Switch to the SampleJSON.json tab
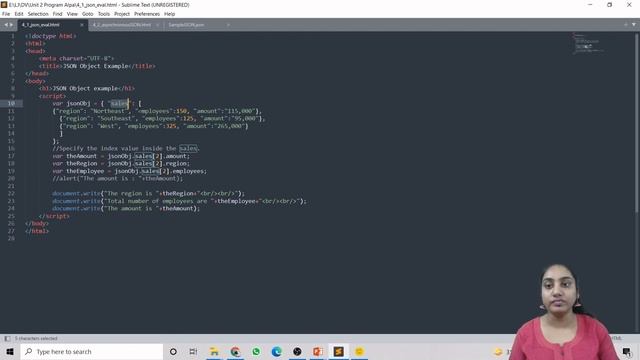The width and height of the screenshot is (640, 360). coord(186,25)
